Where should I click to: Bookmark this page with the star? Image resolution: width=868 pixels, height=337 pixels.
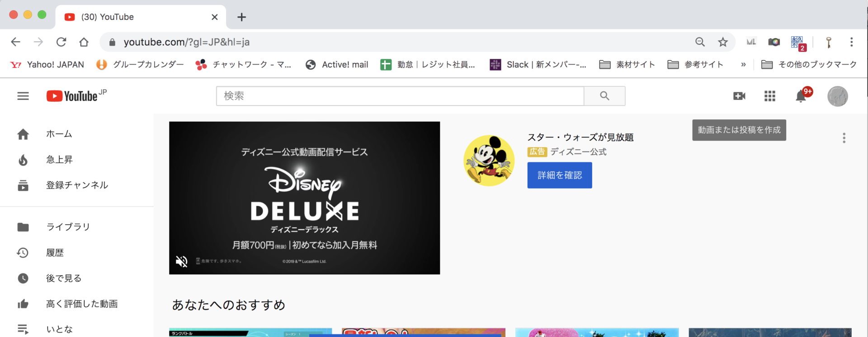click(723, 42)
